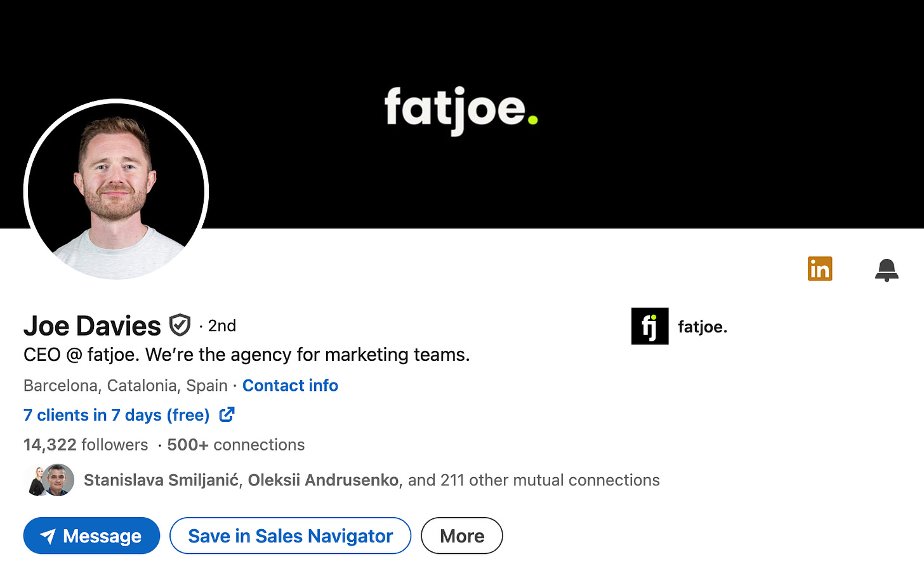Click the external-link icon after the 7 clients link
Image resolution: width=924 pixels, height=571 pixels.
pyautogui.click(x=227, y=414)
